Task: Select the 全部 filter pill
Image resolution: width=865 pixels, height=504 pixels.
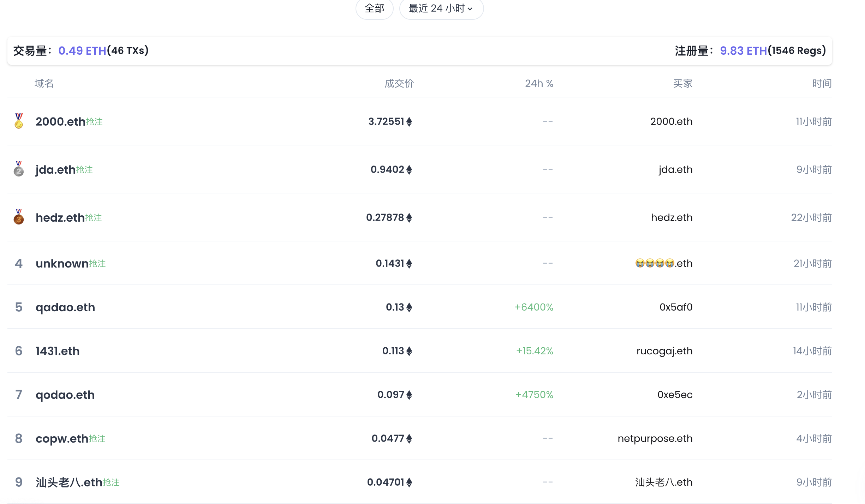Action: [374, 8]
